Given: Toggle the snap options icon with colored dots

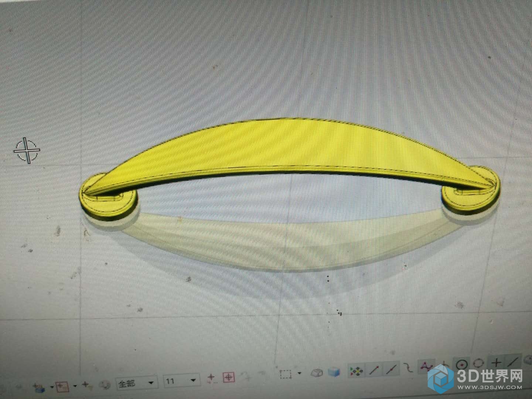Looking at the screenshot, I should (357, 371).
